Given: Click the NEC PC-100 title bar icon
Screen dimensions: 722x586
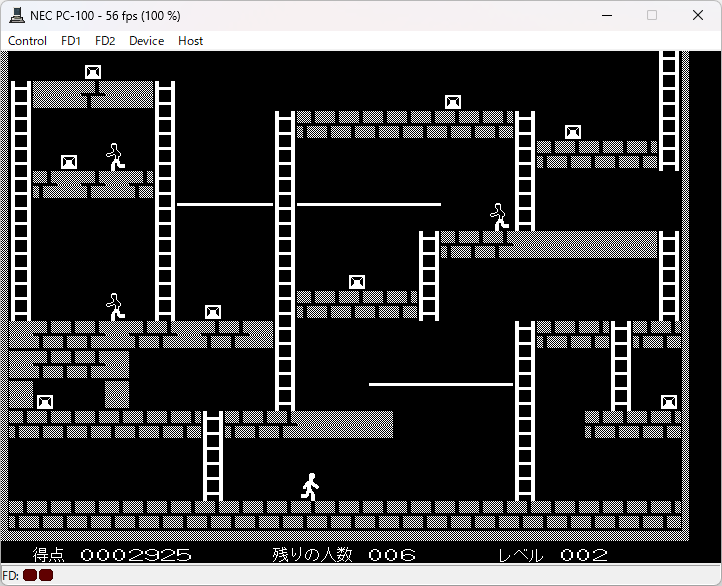Looking at the screenshot, I should 16,16.
